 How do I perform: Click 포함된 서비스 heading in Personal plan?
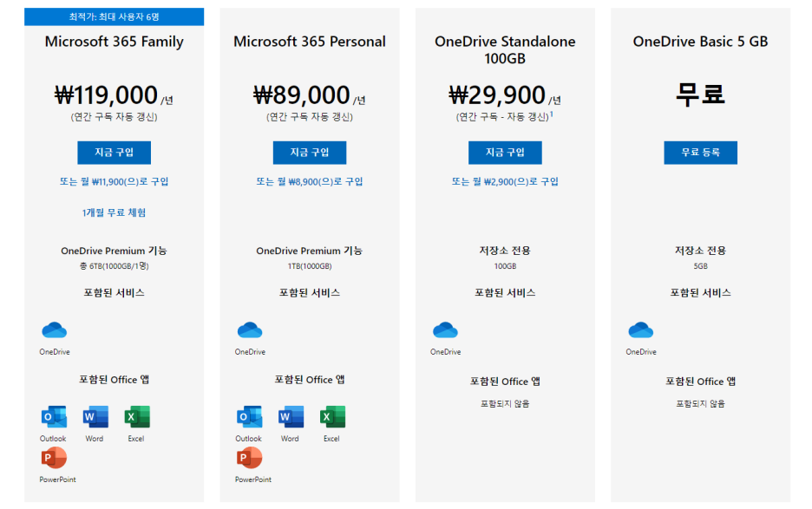[310, 293]
